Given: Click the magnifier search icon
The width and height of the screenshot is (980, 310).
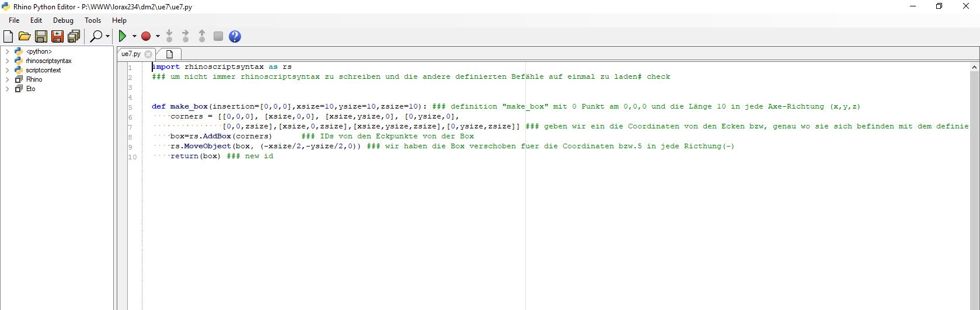Looking at the screenshot, I should (96, 36).
